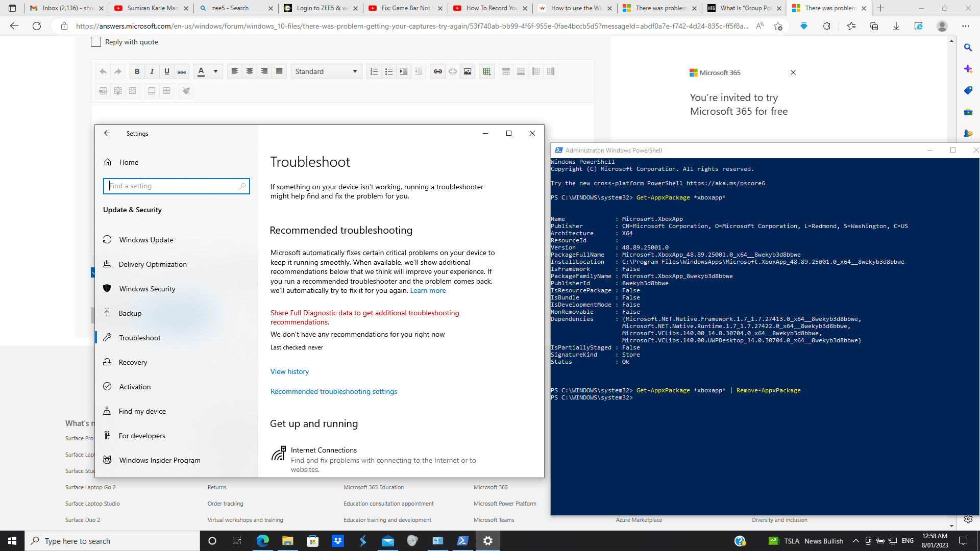The width and height of the screenshot is (980, 551).
Task: Open the Standard paragraph style dropdown
Action: point(326,71)
